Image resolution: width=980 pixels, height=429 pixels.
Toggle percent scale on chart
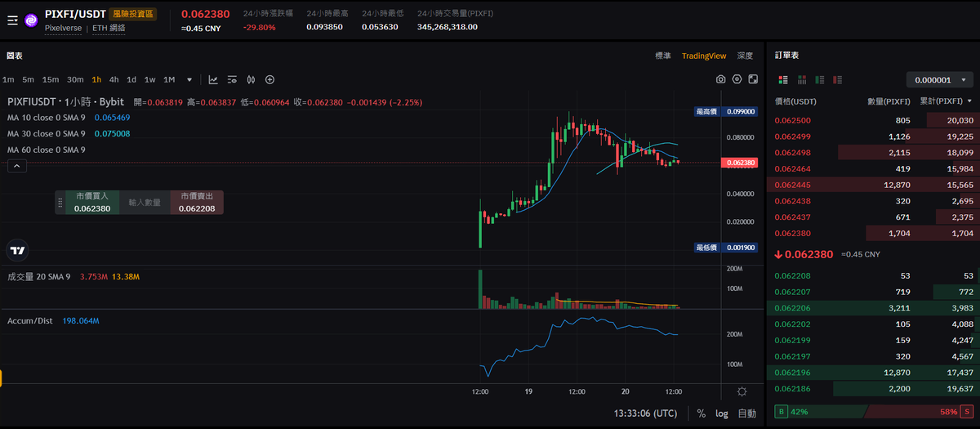coord(702,413)
